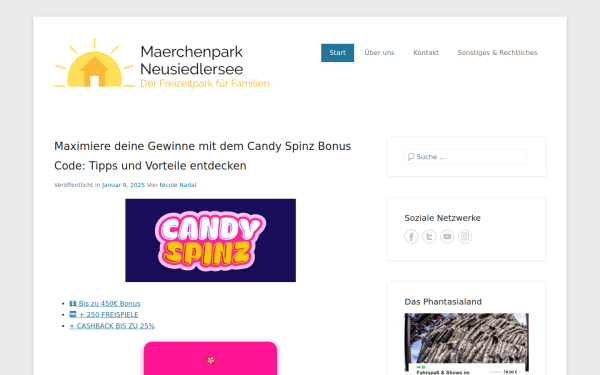Click the pink candy button card
Viewport: 600px width, 375px height.
click(x=210, y=359)
